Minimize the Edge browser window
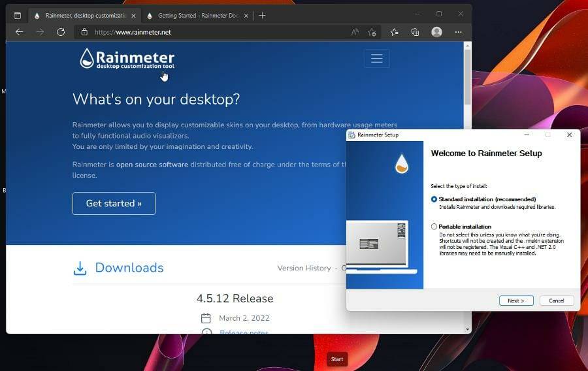Image resolution: width=588 pixels, height=371 pixels. pyautogui.click(x=417, y=14)
